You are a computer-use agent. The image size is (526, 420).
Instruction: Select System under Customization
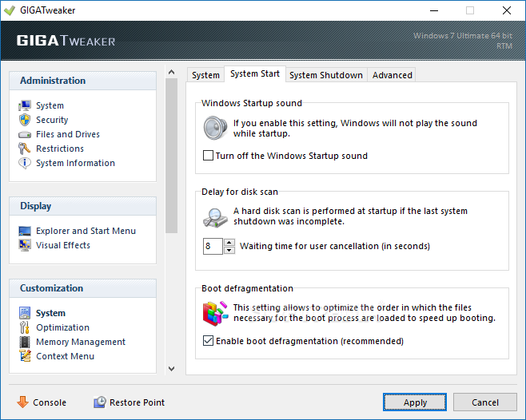click(x=50, y=313)
